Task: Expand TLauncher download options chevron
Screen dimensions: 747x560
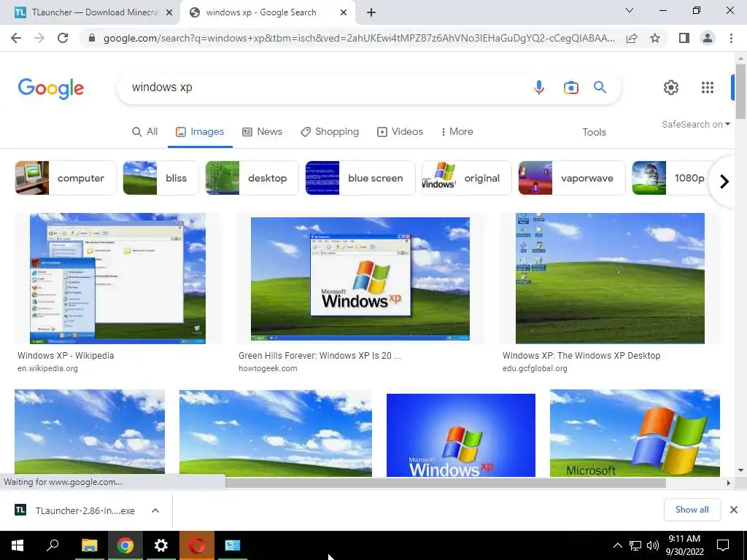Action: coord(155,510)
